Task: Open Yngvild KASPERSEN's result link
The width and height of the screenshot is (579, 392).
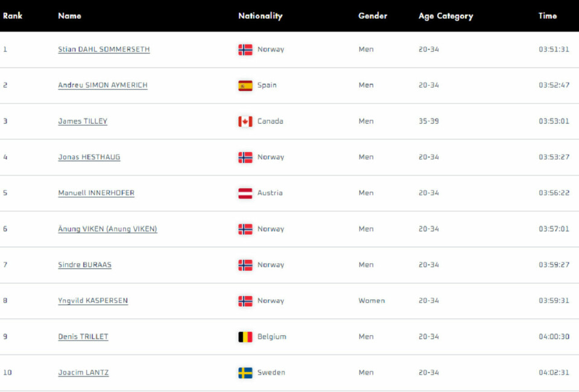Action: (93, 300)
